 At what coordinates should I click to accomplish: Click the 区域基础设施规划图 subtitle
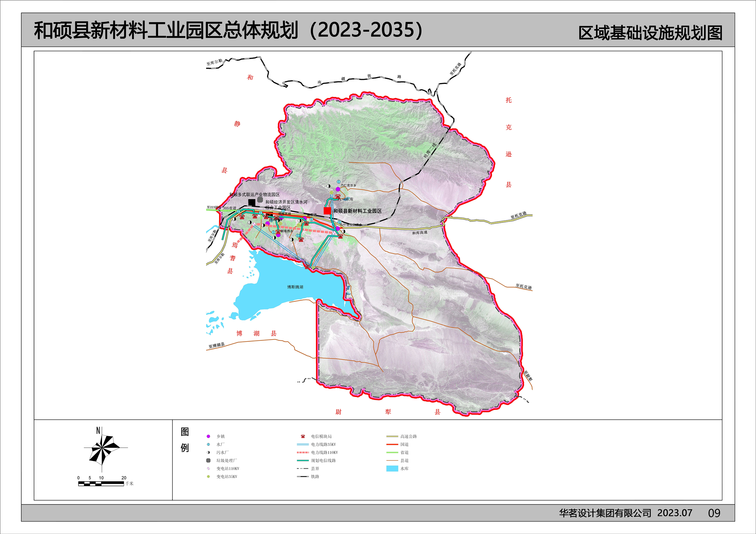coord(651,33)
